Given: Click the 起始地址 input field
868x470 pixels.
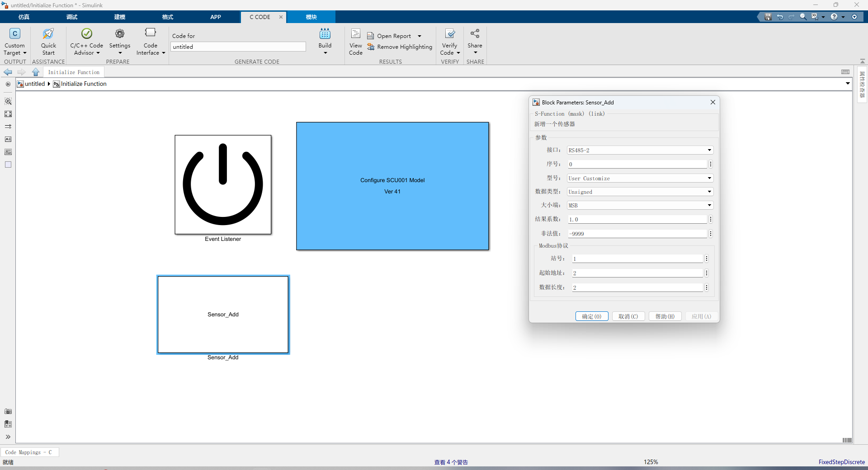Looking at the screenshot, I should point(637,273).
